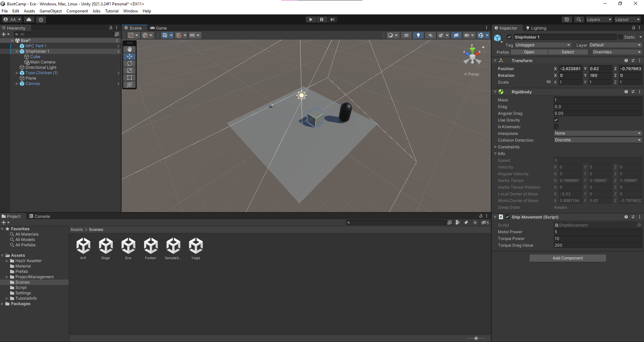Open the Layer dropdown
644x342 pixels.
(615, 45)
